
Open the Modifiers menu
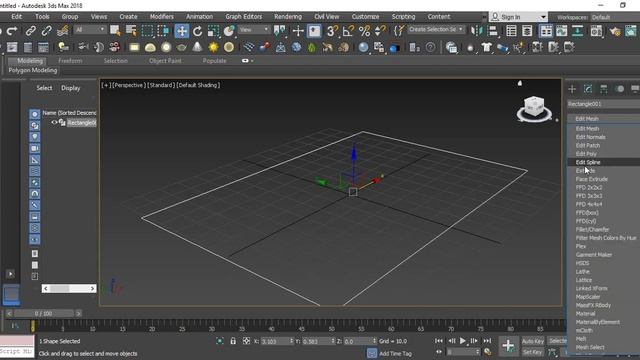[x=162, y=17]
